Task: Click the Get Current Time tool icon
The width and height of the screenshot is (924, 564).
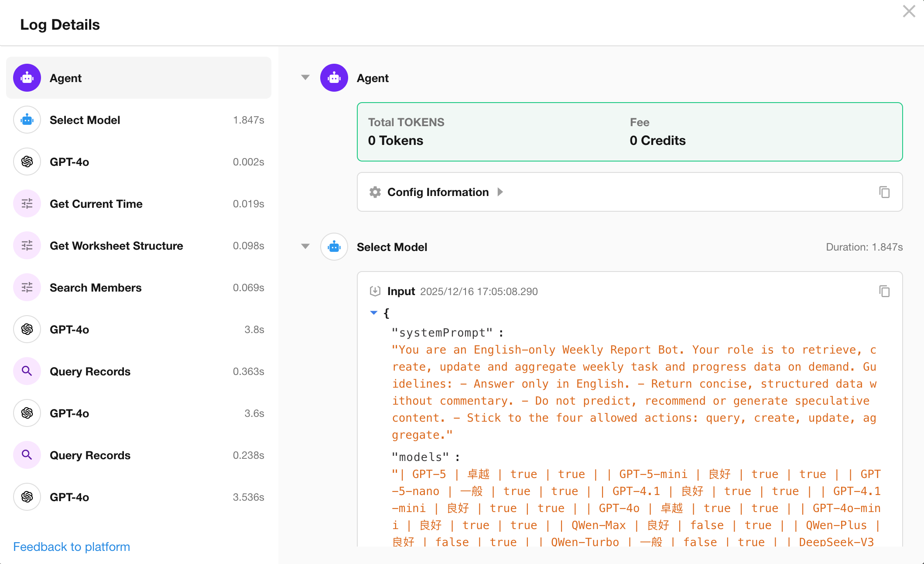Action: coord(27,204)
